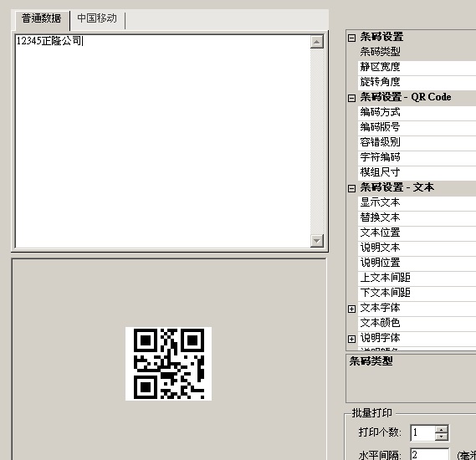This screenshot has width=476, height=460.
Task: Click the generated QR code preview
Action: 168,364
